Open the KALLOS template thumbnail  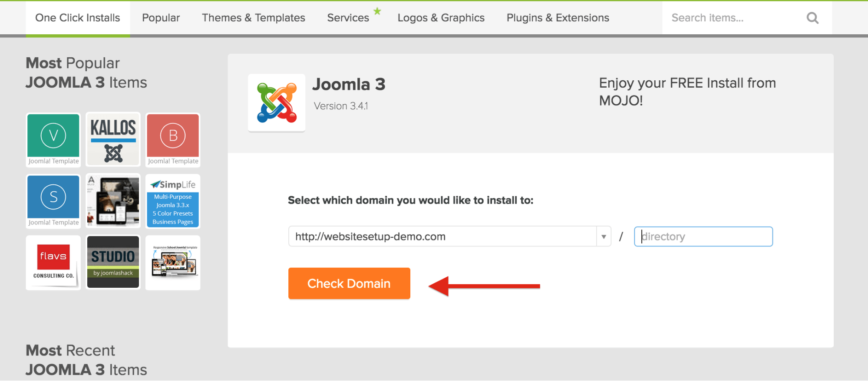tap(113, 140)
